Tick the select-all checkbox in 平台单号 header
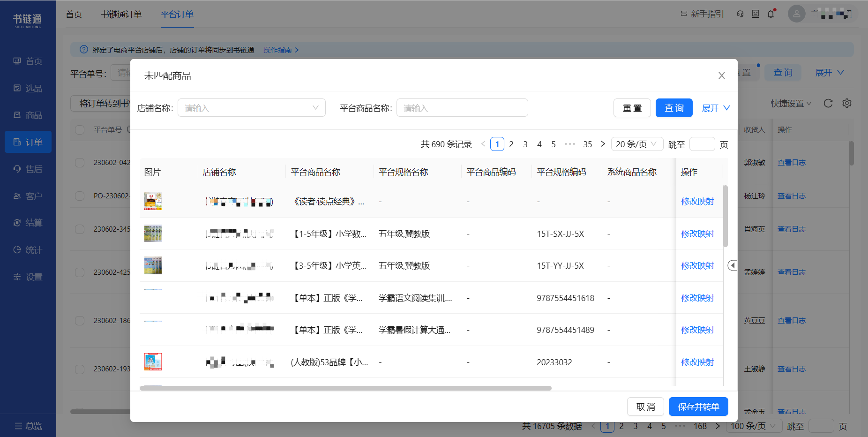868x437 pixels. point(80,130)
